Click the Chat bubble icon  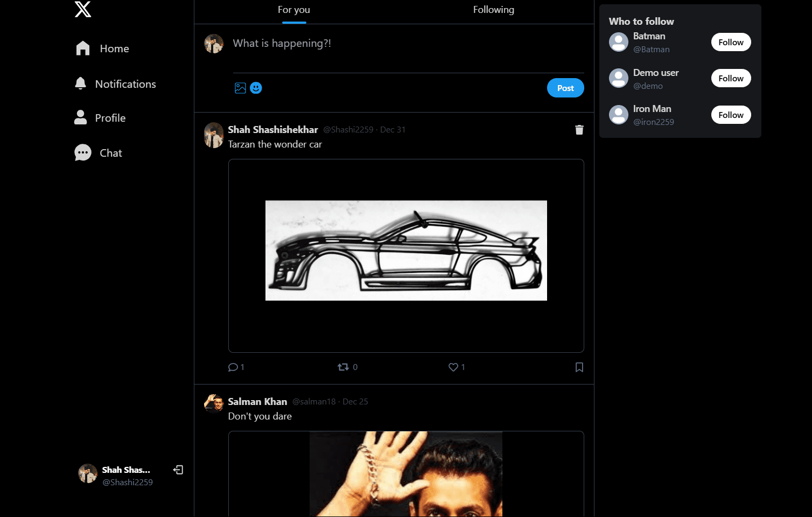tap(83, 153)
